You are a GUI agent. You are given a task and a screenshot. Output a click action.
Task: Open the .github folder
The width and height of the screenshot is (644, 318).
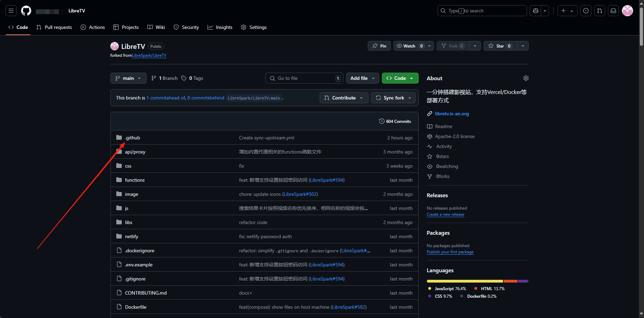(132, 138)
